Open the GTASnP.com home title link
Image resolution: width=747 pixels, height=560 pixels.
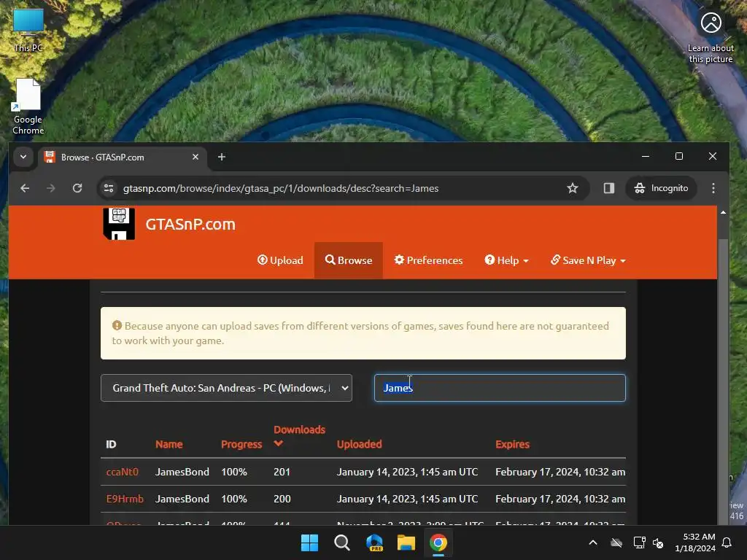pyautogui.click(x=190, y=224)
